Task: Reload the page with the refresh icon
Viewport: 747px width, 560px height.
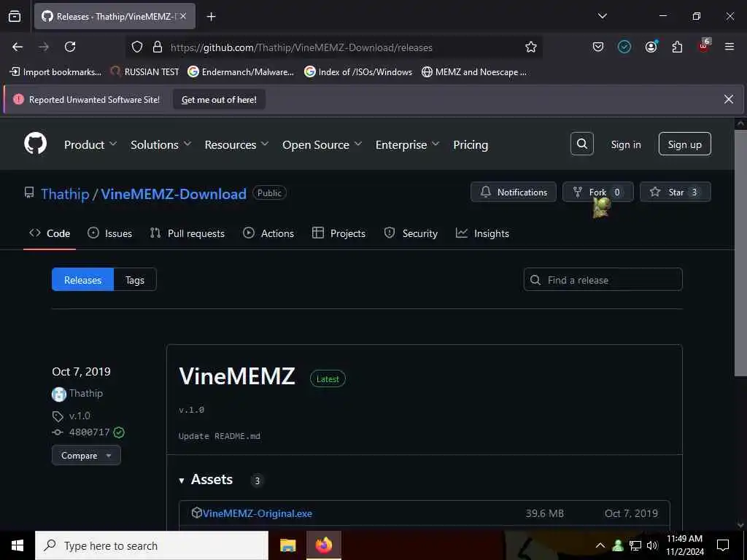Action: (x=70, y=47)
